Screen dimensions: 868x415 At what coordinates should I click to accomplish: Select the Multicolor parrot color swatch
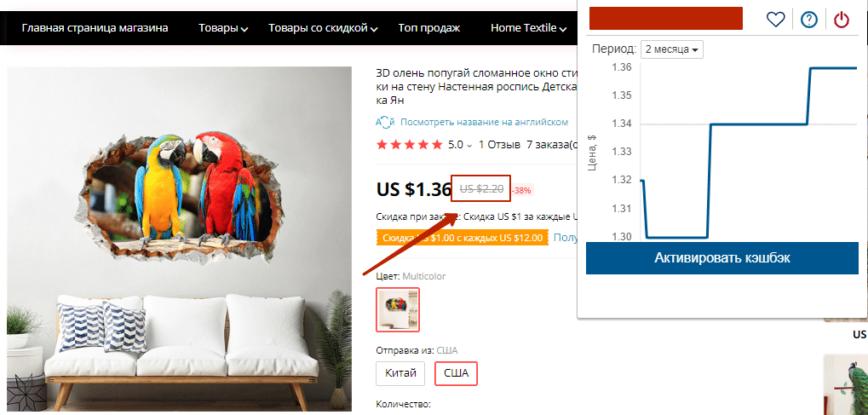[398, 309]
